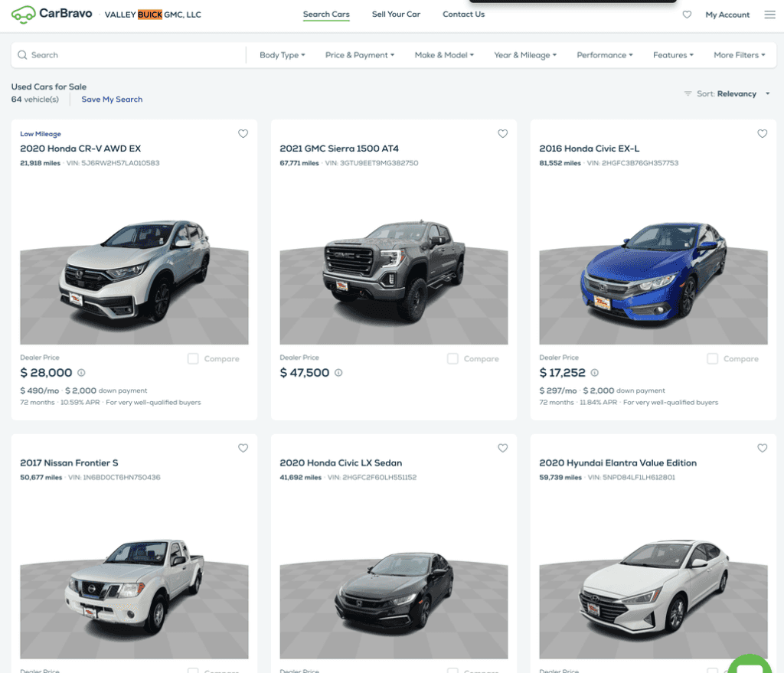
Task: Open 2020 Honda Civic LX Sedan title
Action: 341,463
